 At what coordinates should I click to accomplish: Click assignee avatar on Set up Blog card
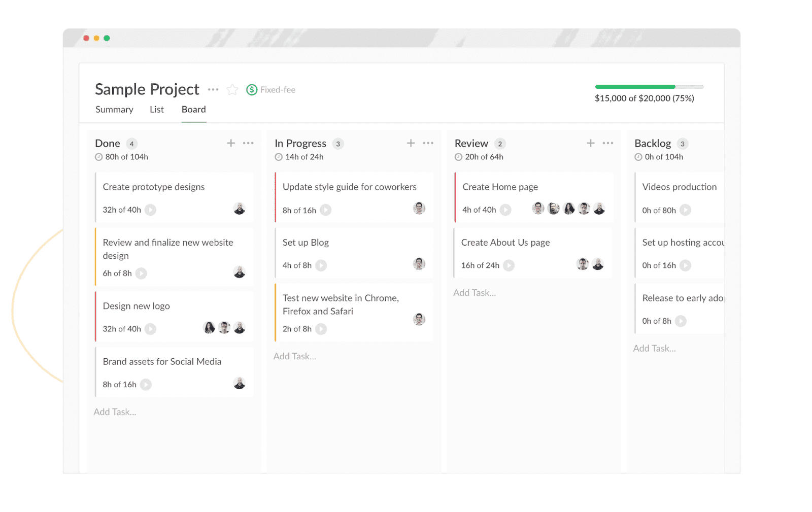(x=419, y=264)
